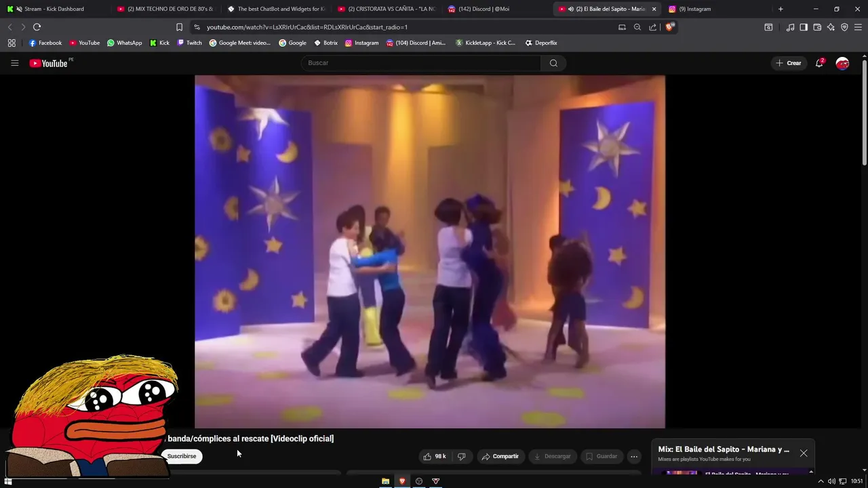
Task: Open YouTube bookmark in bookmarks bar
Action: click(85, 43)
